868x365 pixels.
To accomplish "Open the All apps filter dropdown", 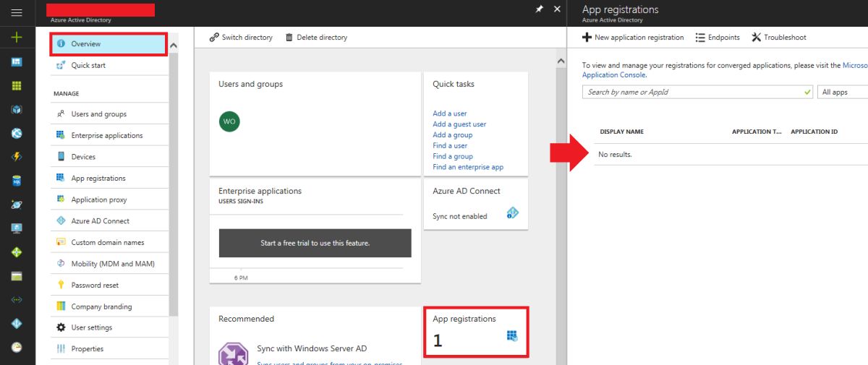I will click(x=842, y=93).
